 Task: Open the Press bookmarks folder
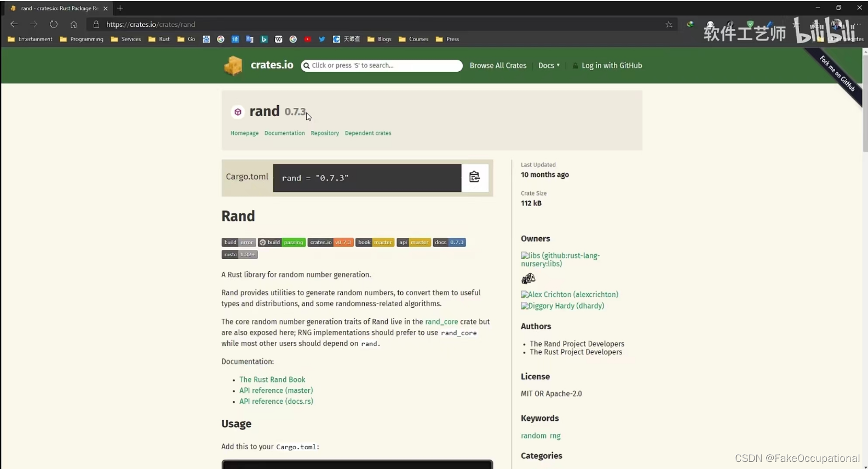click(447, 39)
